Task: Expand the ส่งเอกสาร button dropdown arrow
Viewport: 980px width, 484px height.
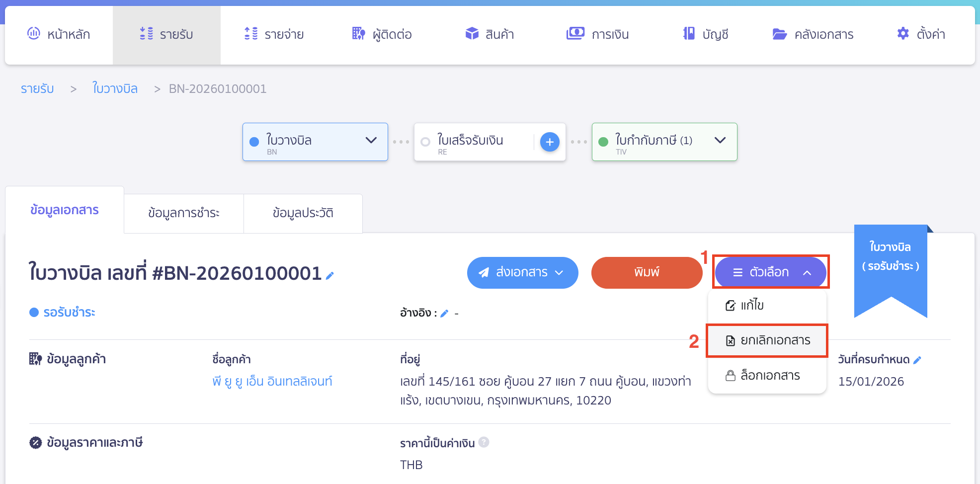Action: point(561,272)
